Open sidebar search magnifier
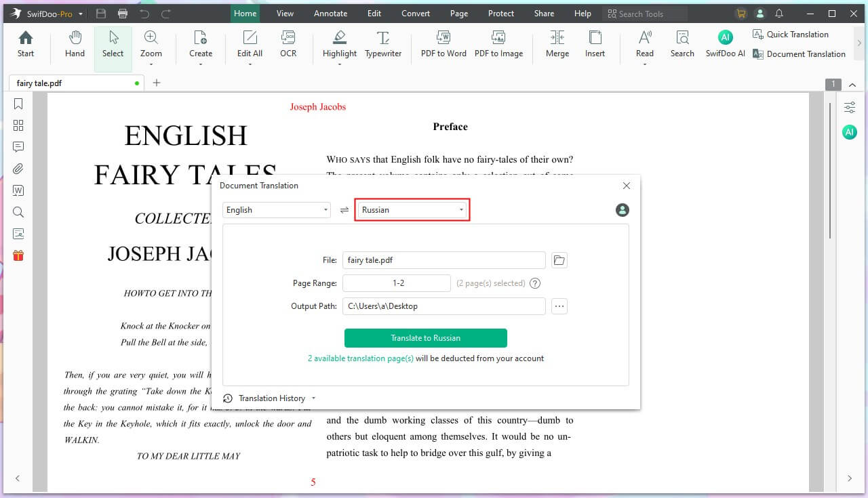This screenshot has height=498, width=868. [18, 212]
